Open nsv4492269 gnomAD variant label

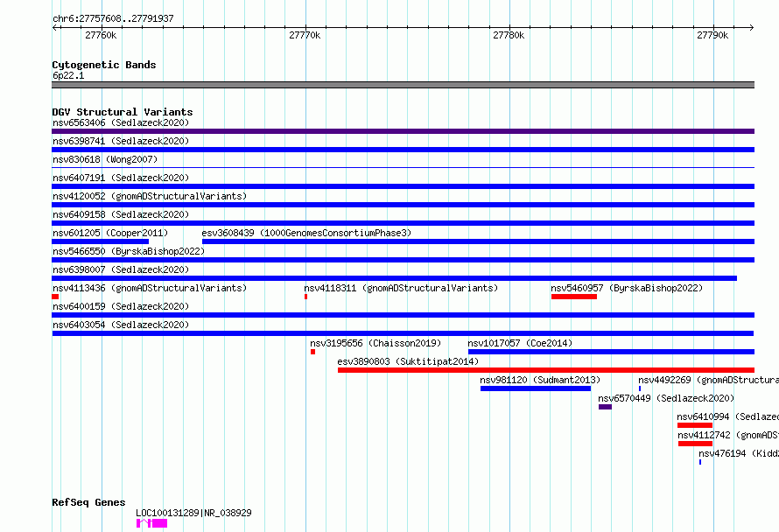708,380
